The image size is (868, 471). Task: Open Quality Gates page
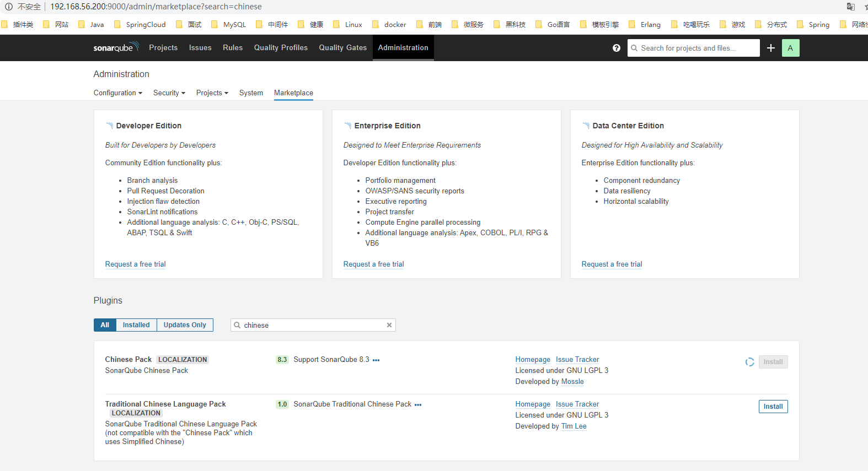[x=342, y=48]
